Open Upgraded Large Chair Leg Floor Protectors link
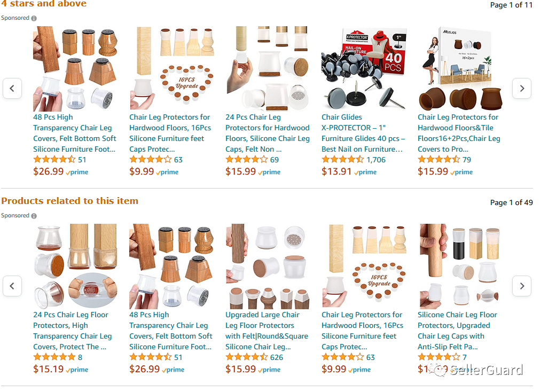This screenshot has width=541, height=392. click(266, 331)
